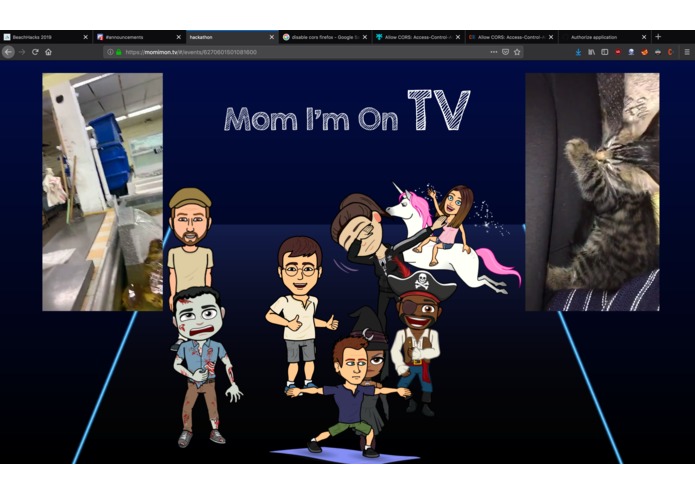Open the Downloads arrow panel
This screenshot has height=494, width=695.
[578, 52]
